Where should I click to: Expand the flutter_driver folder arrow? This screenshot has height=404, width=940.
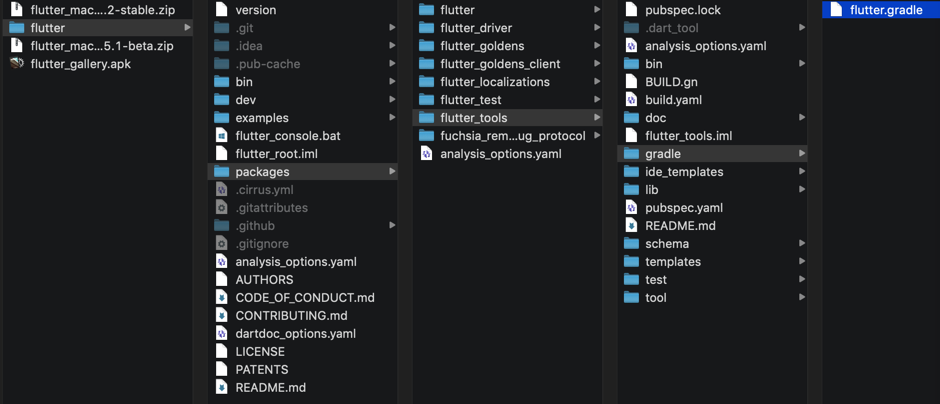pyautogui.click(x=597, y=28)
